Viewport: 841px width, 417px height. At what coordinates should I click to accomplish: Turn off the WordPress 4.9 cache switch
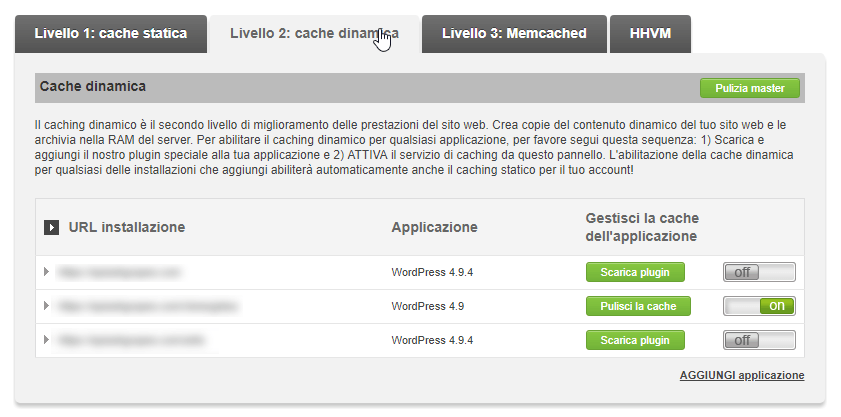(759, 306)
